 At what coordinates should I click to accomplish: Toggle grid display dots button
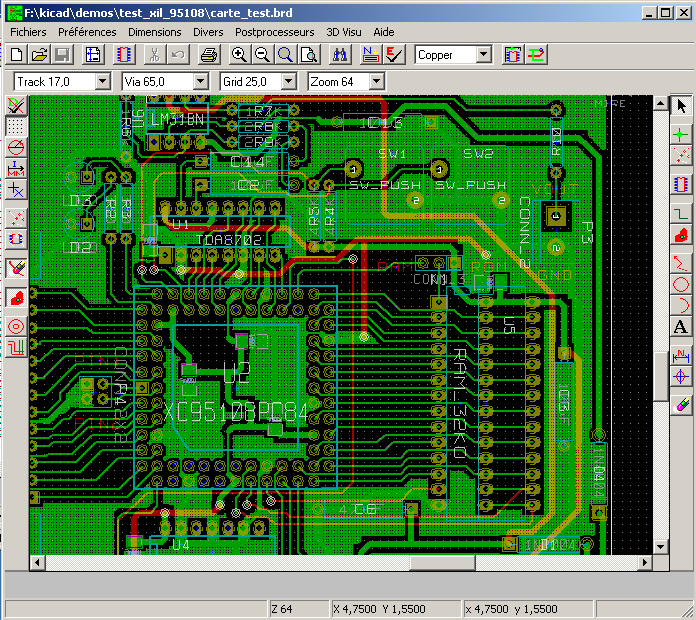[x=16, y=126]
